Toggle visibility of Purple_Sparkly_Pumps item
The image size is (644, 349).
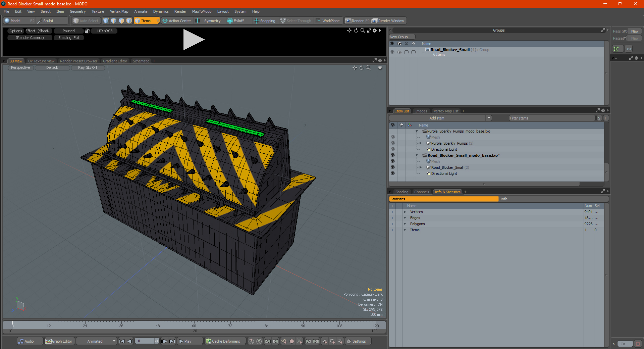point(392,143)
